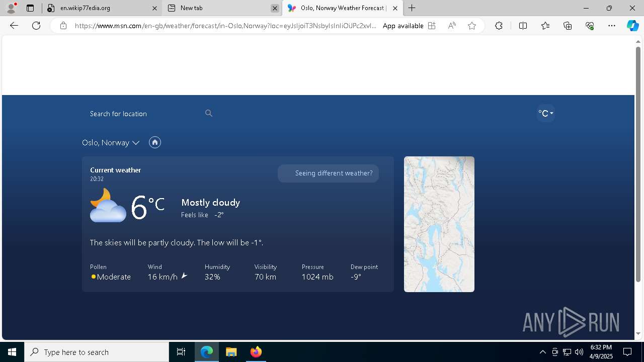Open the notifications action center
Viewport: 644px width, 362px height.
coord(627,352)
